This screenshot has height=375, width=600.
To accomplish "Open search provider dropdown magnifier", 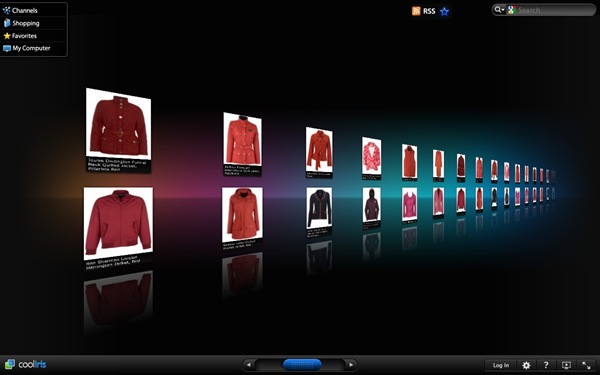I will [x=499, y=10].
